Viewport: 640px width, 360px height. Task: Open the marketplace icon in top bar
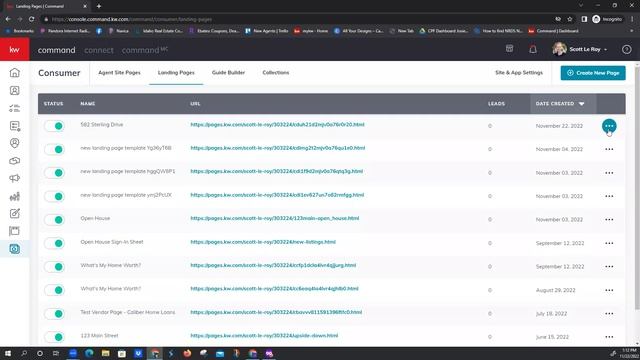tap(509, 49)
